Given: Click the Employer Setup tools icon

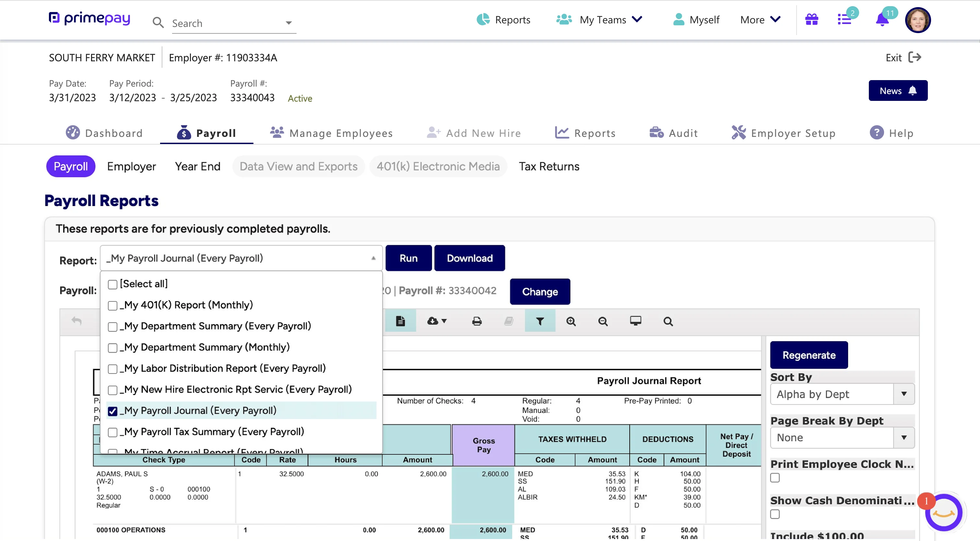Looking at the screenshot, I should (739, 132).
